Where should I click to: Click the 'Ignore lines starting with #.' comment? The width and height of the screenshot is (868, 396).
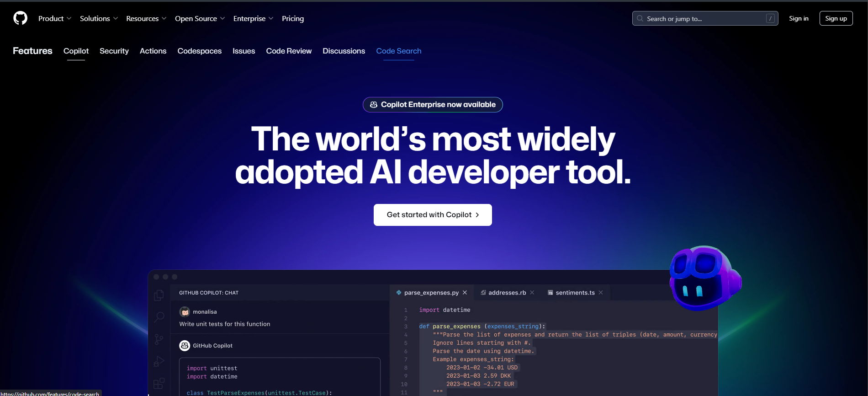point(482,343)
